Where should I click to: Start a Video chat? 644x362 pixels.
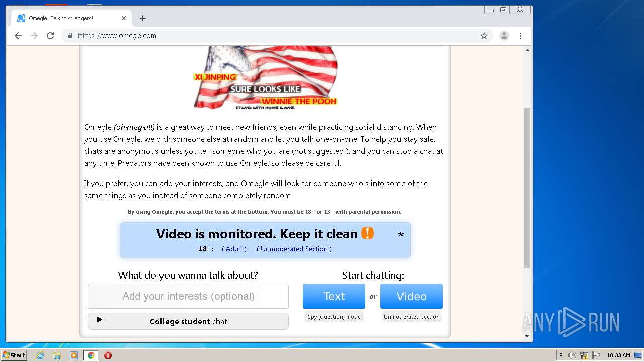click(x=412, y=296)
